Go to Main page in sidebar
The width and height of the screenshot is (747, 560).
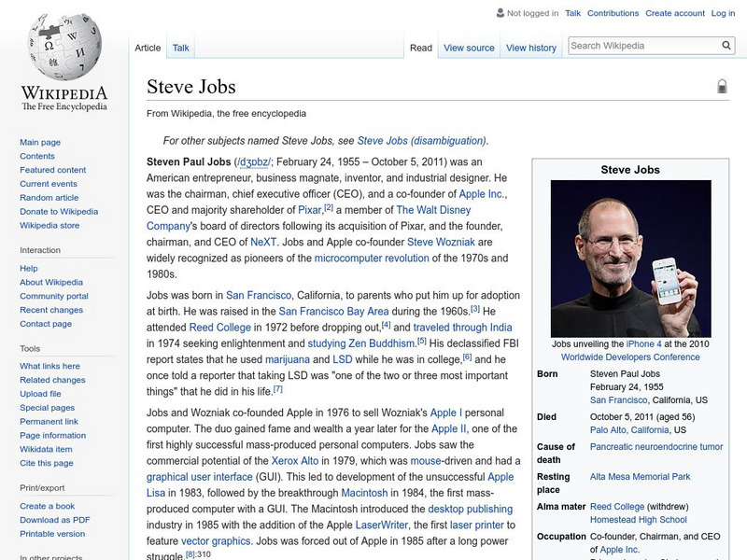tap(40, 142)
